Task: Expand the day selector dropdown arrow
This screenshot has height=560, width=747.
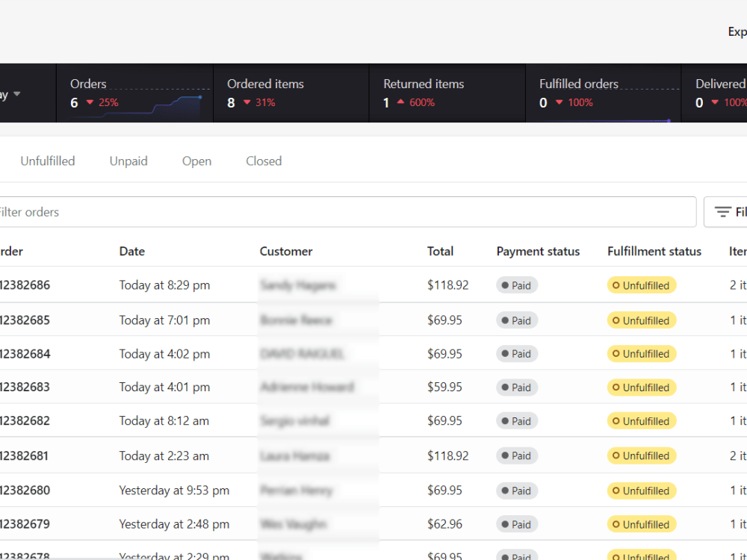Action: pos(17,93)
